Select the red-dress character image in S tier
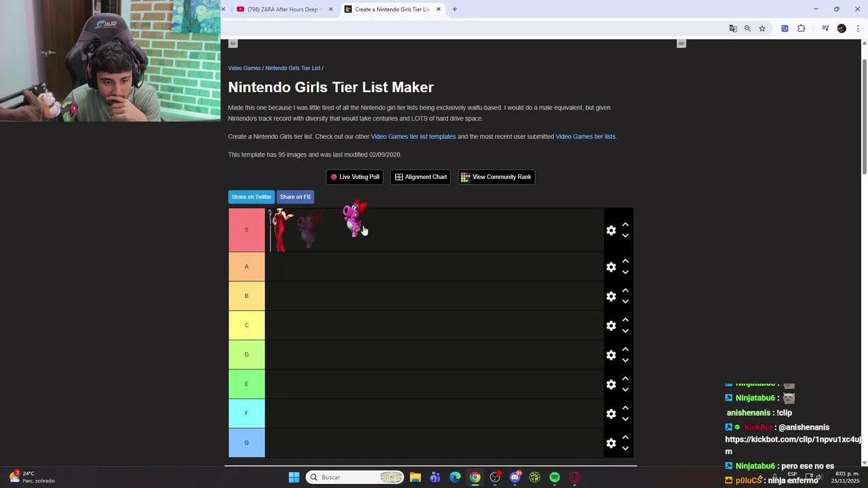The width and height of the screenshot is (868, 488). [x=281, y=230]
